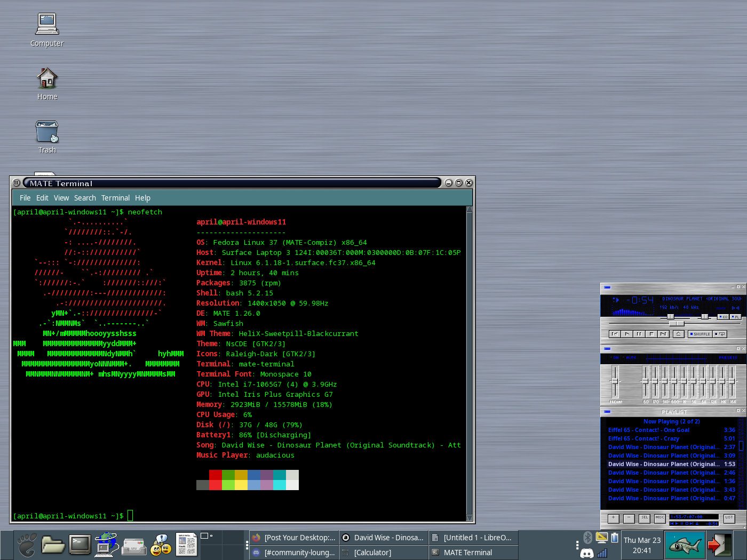Click the Play button in the Audacious player
747x560 pixels.
[627, 334]
